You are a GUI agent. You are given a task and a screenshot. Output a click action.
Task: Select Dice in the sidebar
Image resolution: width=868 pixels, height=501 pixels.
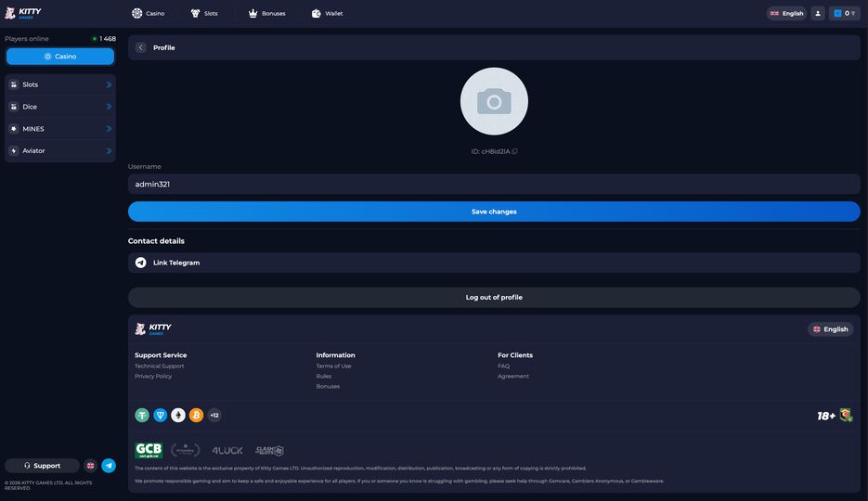[x=60, y=107]
